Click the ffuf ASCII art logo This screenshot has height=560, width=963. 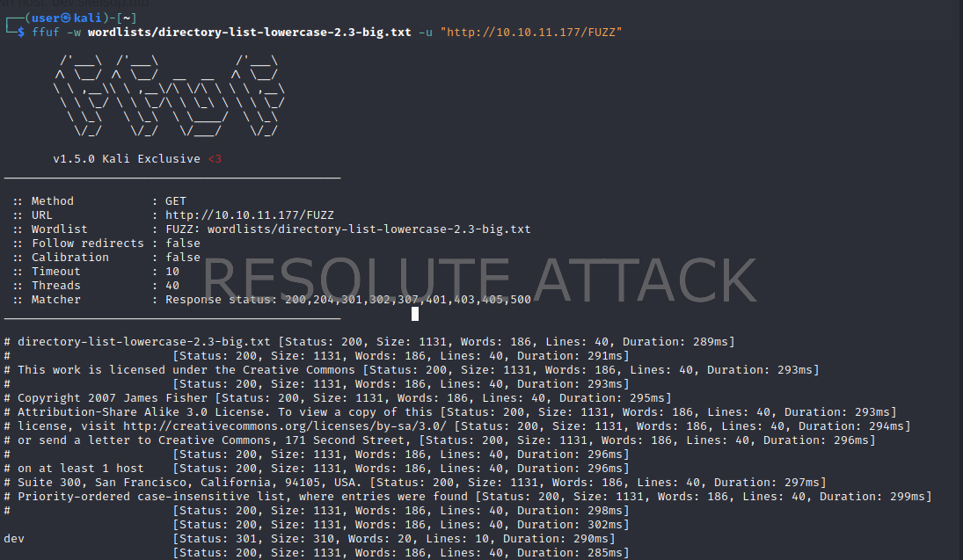pyautogui.click(x=168, y=97)
